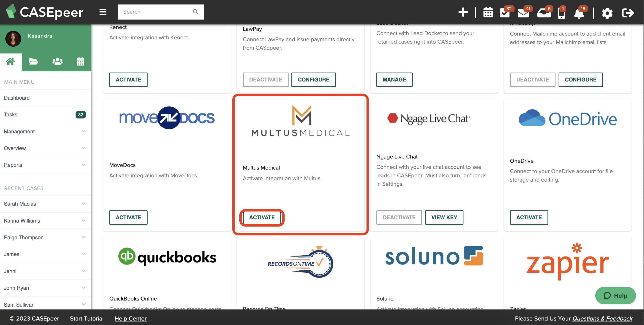The height and width of the screenshot is (325, 644).
Task: Click the QuickBooks logo
Action: [167, 257]
